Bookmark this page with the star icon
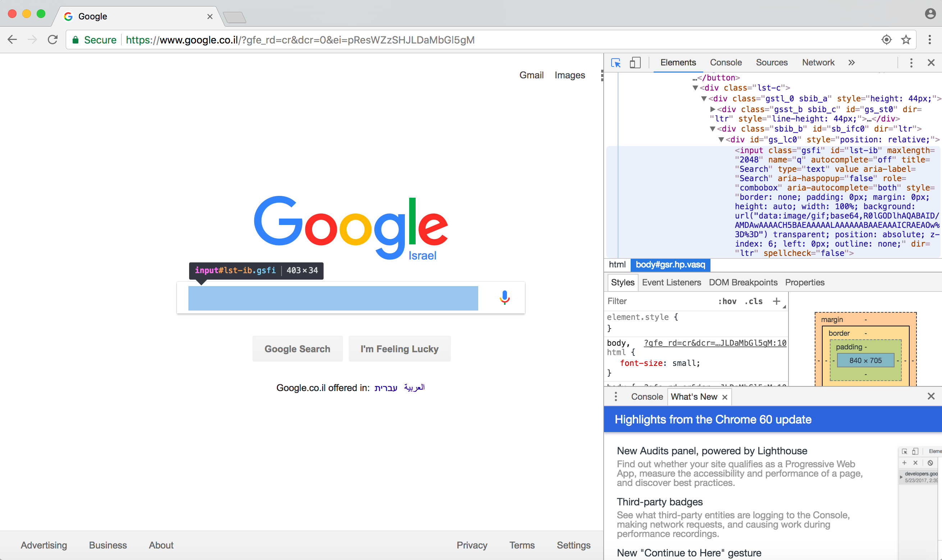 tap(906, 40)
